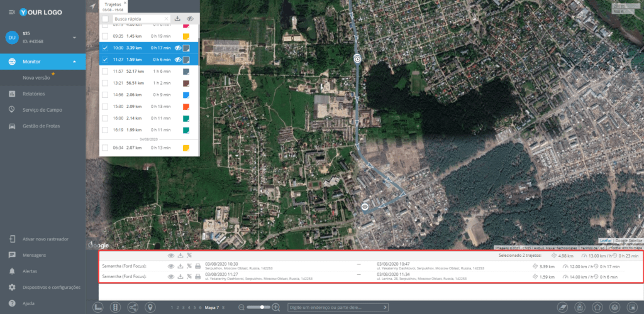Viewport: 644px width, 314px height.
Task: Open blue color swatch of 14:56 trip
Action: 186,95
